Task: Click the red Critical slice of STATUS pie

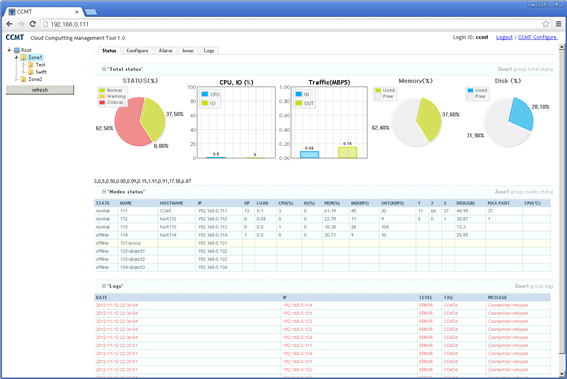Action: point(128,125)
